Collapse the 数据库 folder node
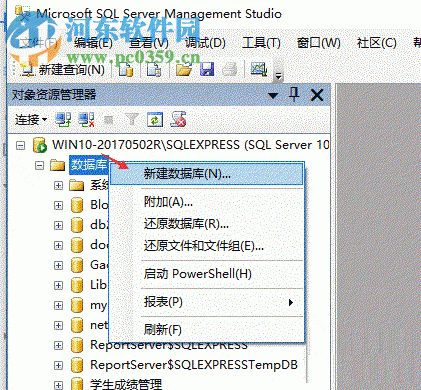421x390 pixels. pos(40,165)
